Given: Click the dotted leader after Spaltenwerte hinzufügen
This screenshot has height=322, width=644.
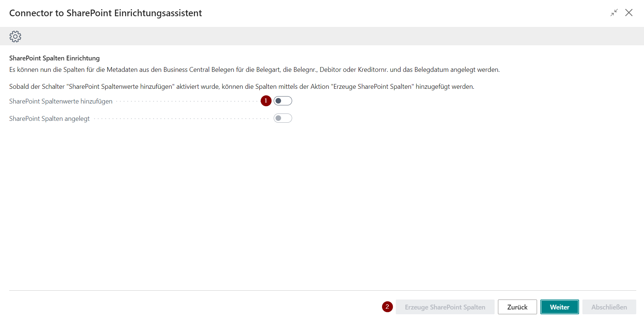Looking at the screenshot, I should tap(186, 101).
